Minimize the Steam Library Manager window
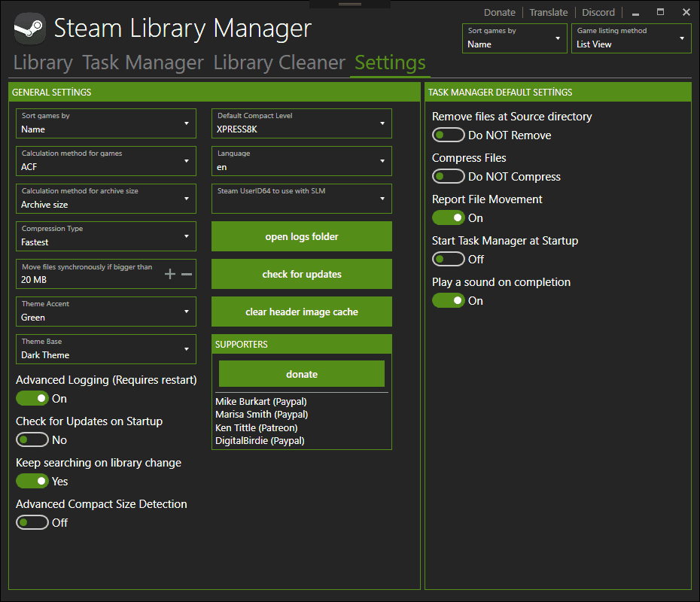This screenshot has width=700, height=602. tap(636, 13)
